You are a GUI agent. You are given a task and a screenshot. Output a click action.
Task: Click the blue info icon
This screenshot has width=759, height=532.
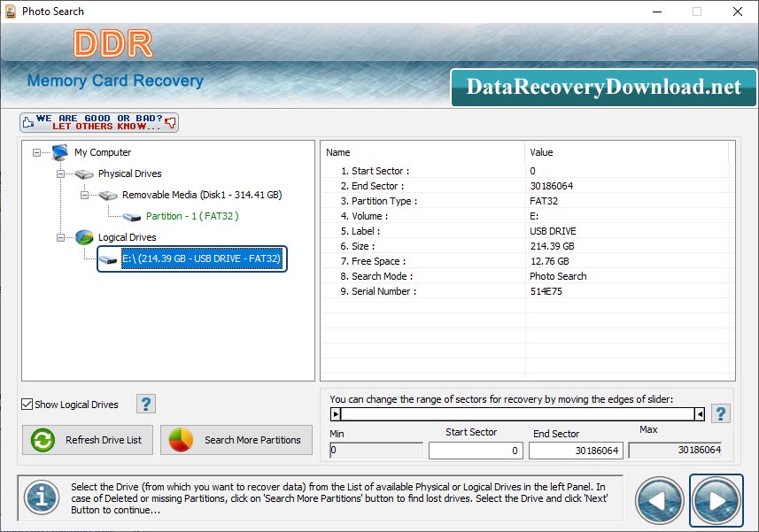pos(43,497)
